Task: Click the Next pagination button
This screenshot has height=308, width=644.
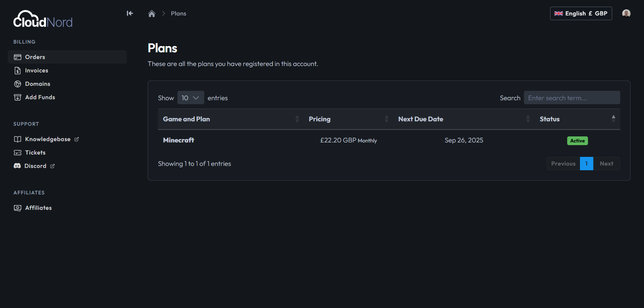Action: point(606,164)
